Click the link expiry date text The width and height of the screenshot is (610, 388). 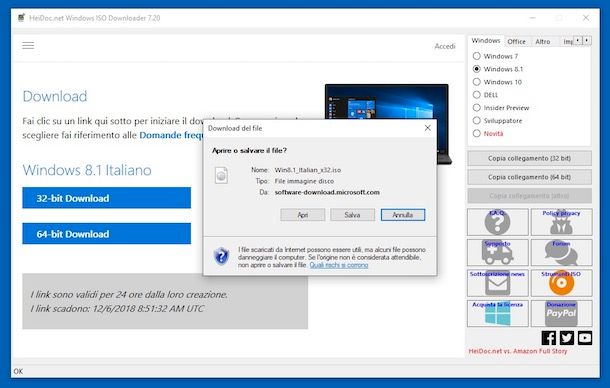tap(117, 309)
